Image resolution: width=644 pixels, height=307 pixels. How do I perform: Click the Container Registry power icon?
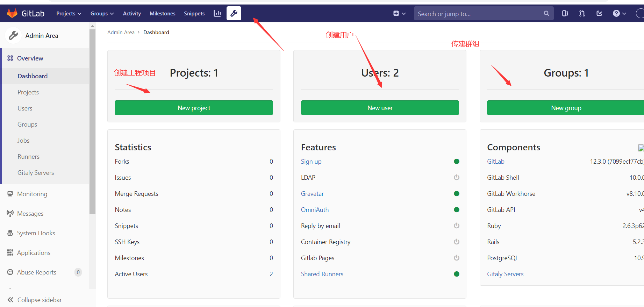pos(457,242)
